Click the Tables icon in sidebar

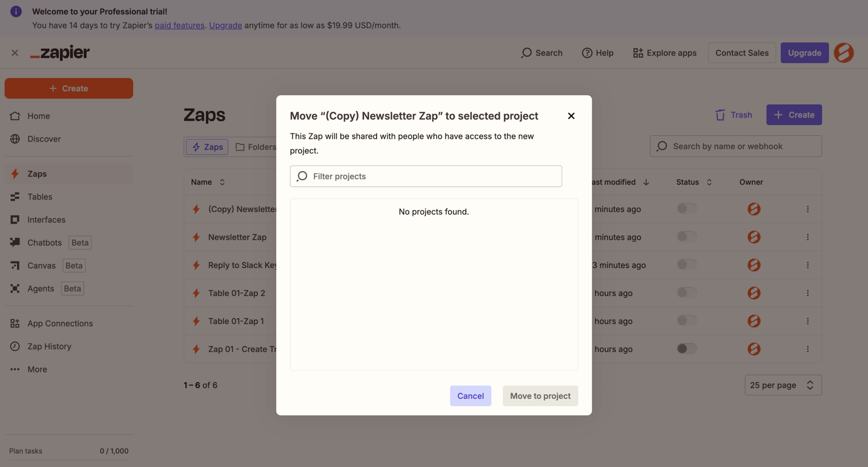(x=15, y=197)
